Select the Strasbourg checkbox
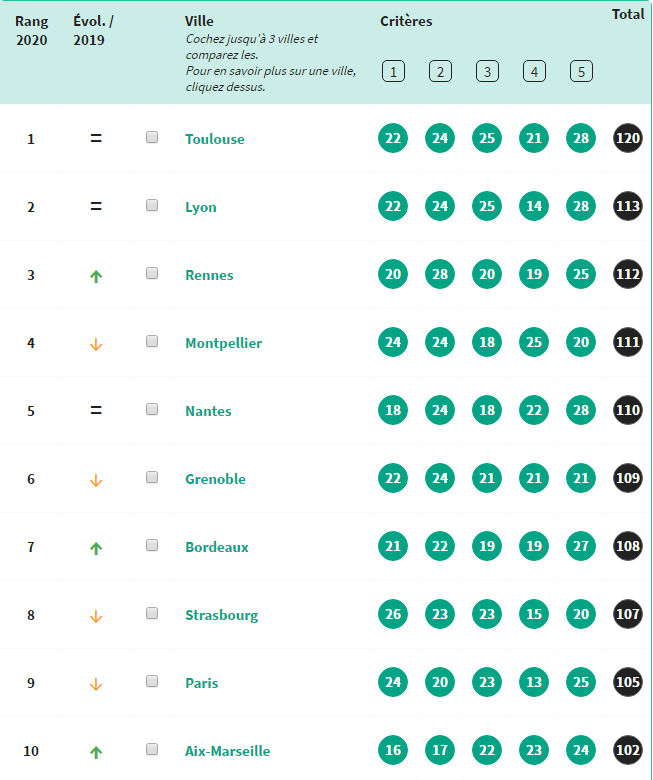653x780 pixels. pos(152,613)
